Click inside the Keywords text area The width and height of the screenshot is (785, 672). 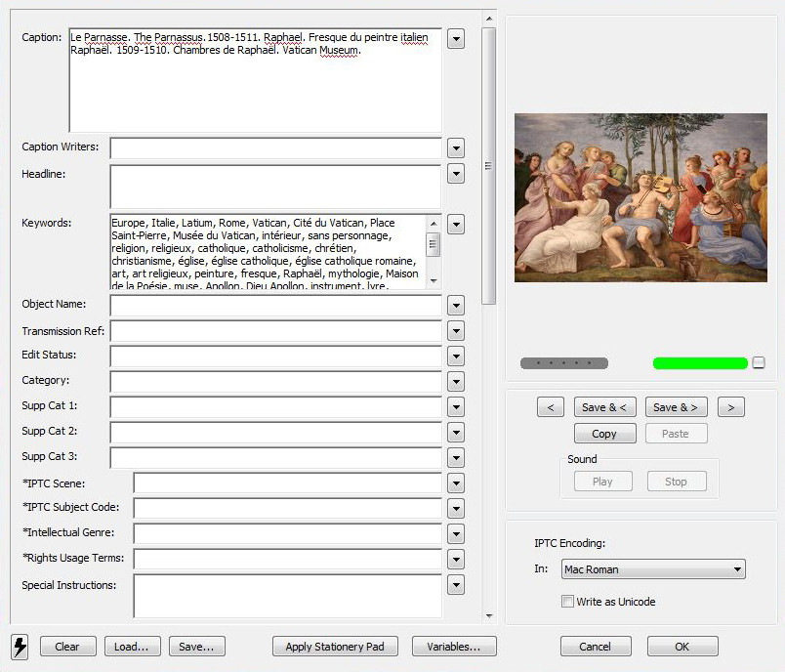click(x=268, y=251)
